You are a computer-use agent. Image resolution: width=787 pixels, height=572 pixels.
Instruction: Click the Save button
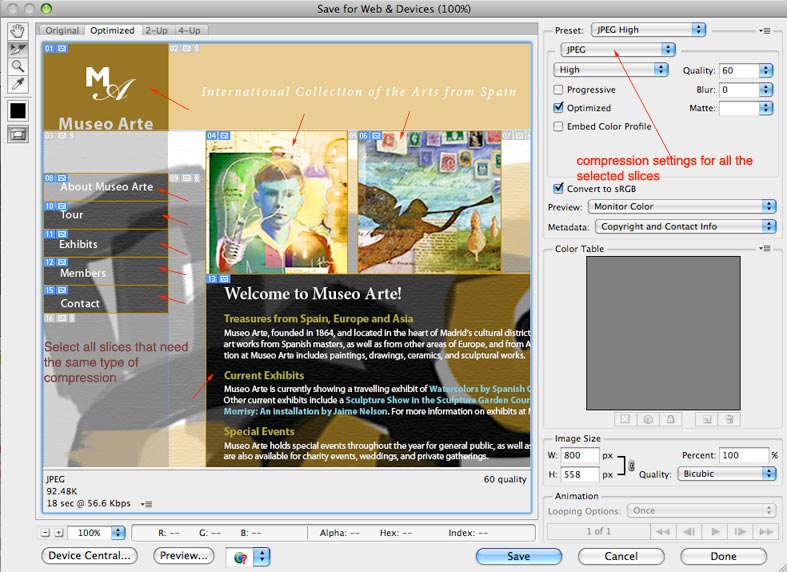click(518, 556)
